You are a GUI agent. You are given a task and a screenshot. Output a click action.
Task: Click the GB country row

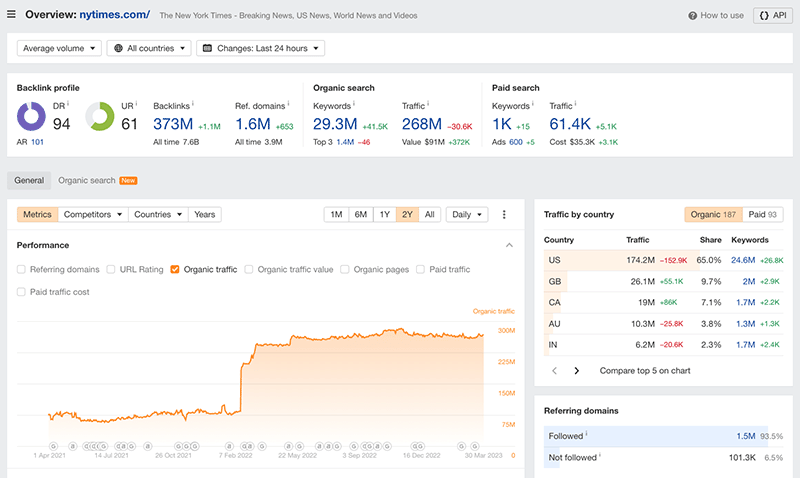click(x=663, y=282)
